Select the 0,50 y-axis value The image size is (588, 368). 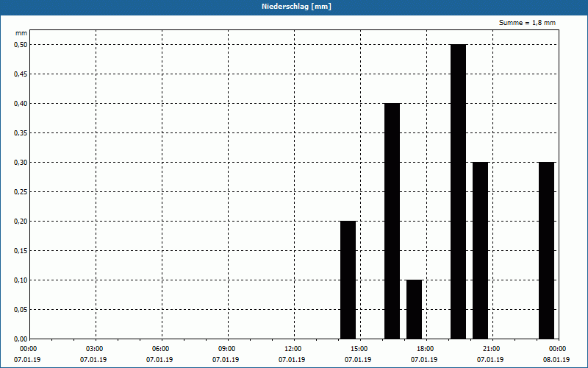(21, 45)
